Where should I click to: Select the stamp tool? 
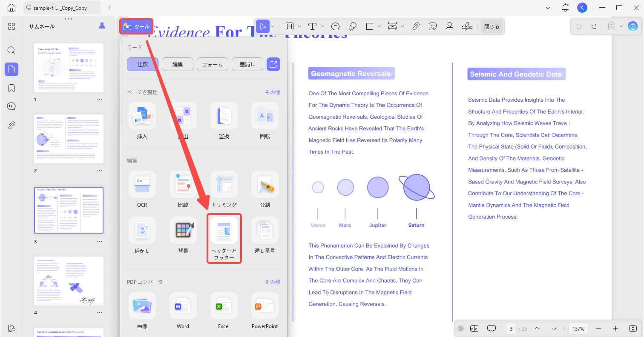pyautogui.click(x=449, y=26)
